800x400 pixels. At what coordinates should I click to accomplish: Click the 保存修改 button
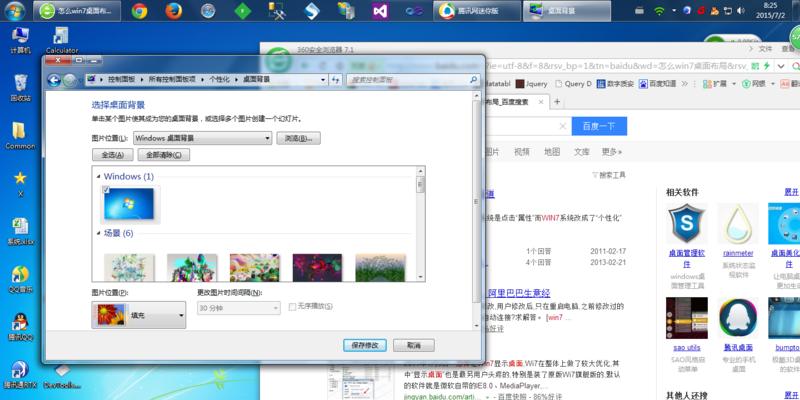[x=365, y=345]
